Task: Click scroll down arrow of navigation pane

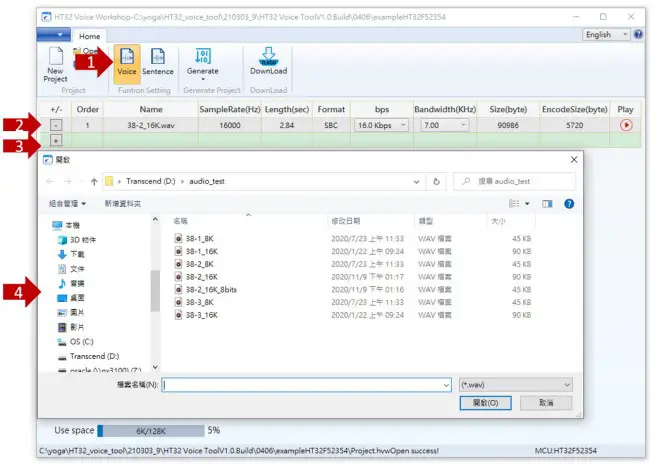Action: tap(155, 367)
